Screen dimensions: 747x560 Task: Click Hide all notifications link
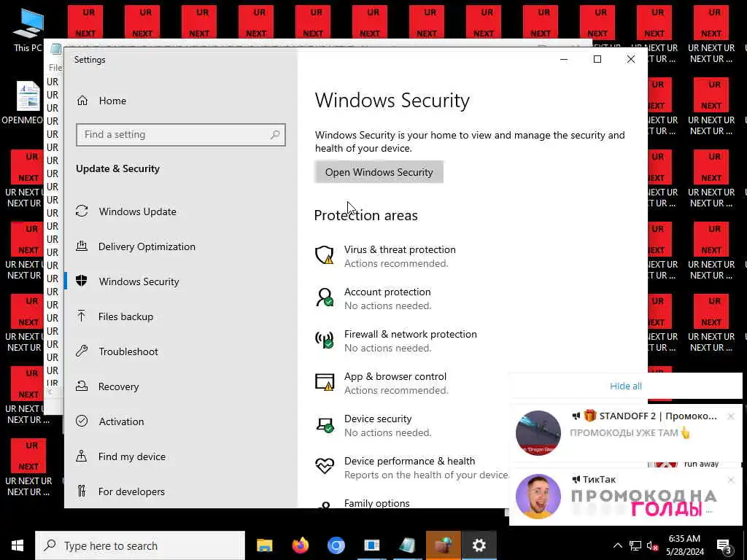coord(625,386)
